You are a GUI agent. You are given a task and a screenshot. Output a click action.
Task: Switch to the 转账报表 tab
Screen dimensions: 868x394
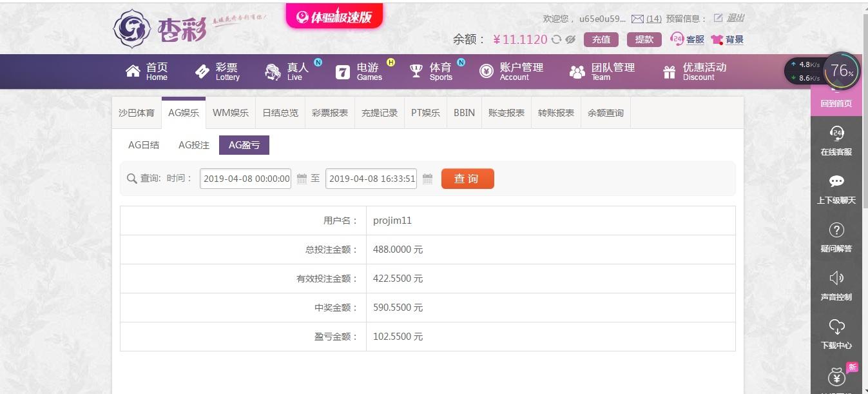(556, 112)
